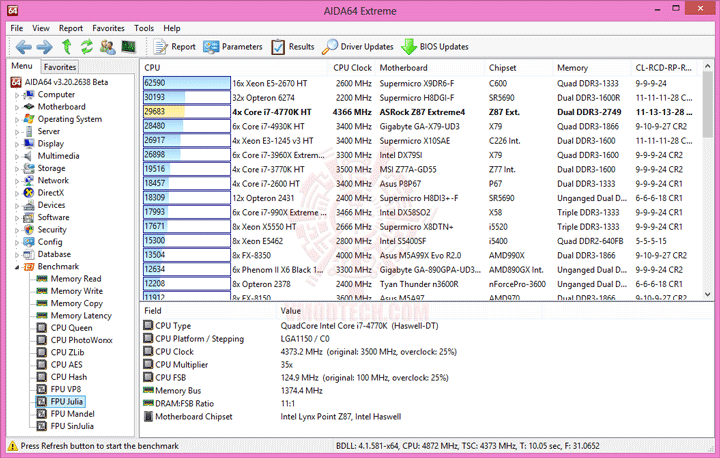Expand the Motherboard tree node
720x458 pixels.
click(17, 107)
